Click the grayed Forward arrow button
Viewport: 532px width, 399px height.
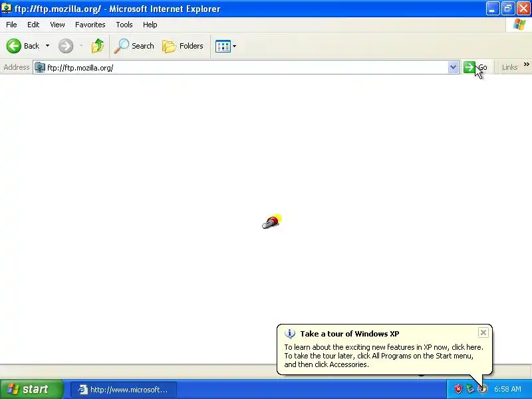[66, 46]
